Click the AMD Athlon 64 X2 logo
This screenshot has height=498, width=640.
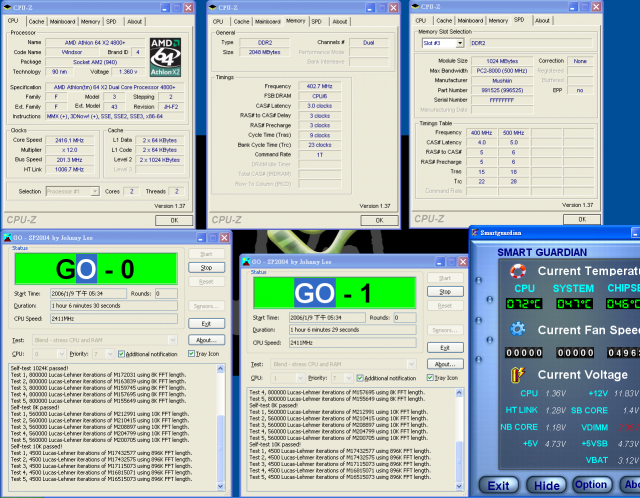click(165, 57)
